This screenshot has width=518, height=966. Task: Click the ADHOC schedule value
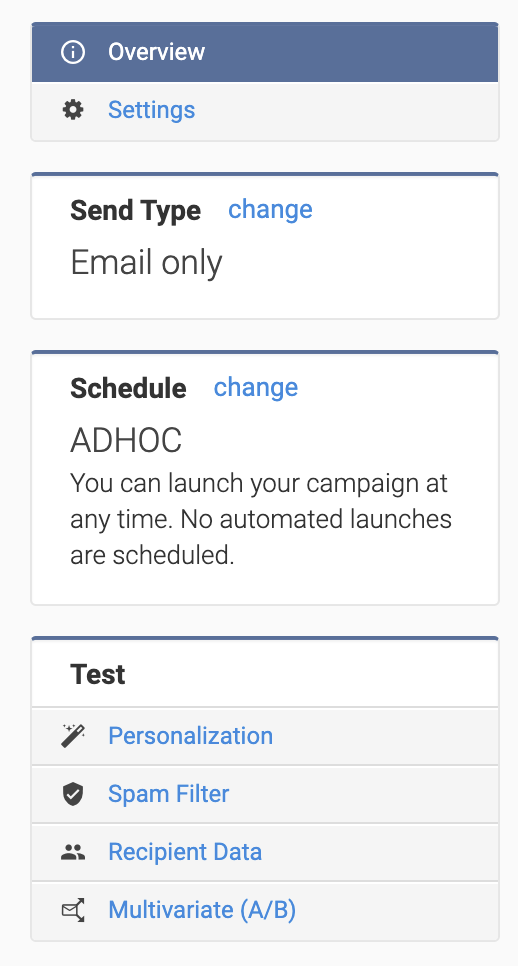click(x=126, y=440)
